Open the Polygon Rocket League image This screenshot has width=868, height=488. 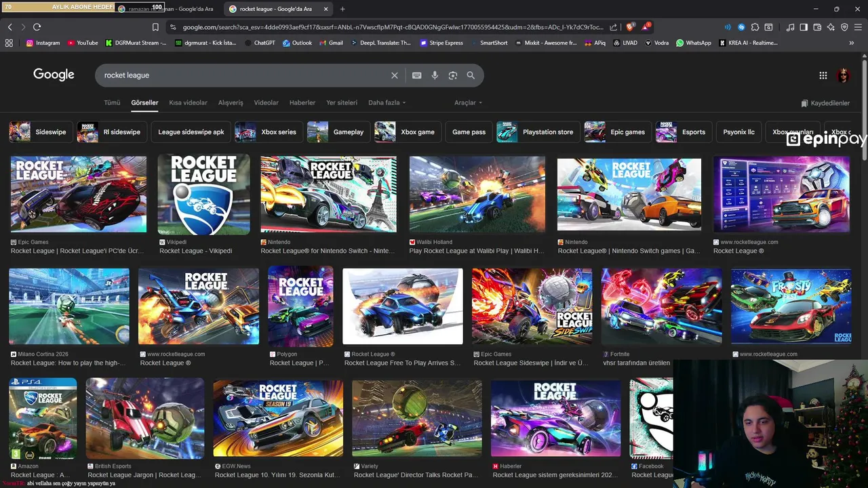300,306
